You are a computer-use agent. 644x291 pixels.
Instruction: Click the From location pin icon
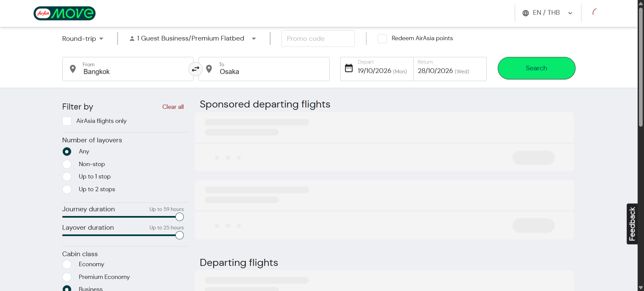tap(72, 69)
